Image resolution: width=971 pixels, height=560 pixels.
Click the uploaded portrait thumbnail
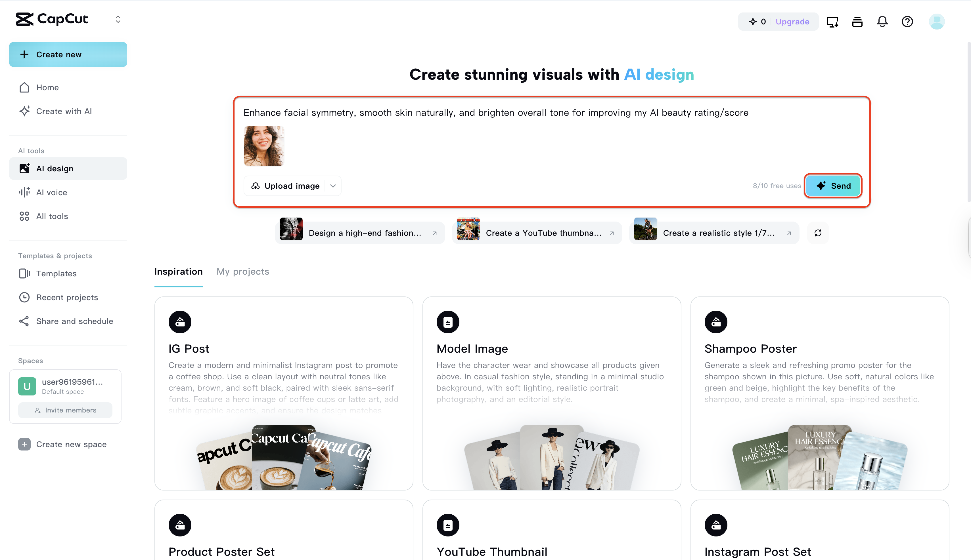pyautogui.click(x=264, y=146)
